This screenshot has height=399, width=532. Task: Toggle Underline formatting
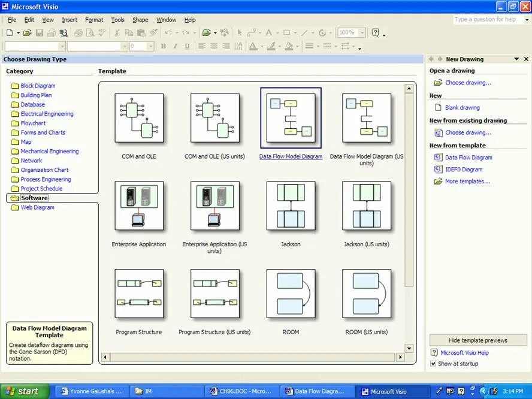pyautogui.click(x=187, y=46)
